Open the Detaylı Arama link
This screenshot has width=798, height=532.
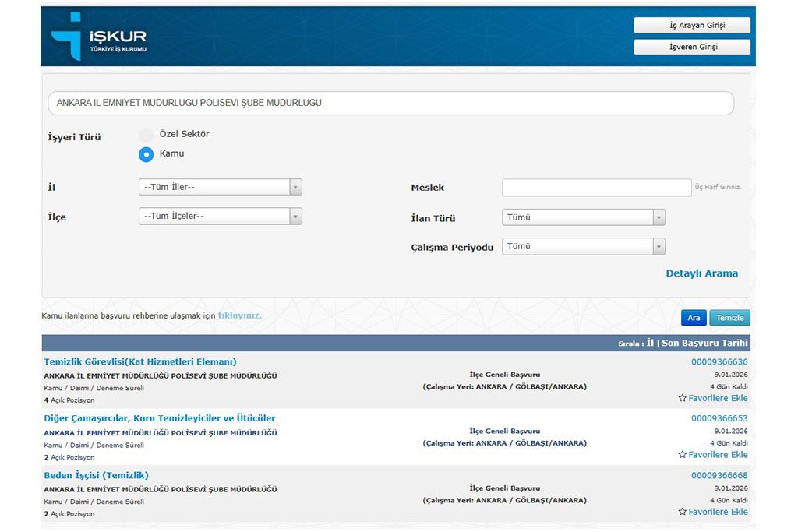[701, 273]
